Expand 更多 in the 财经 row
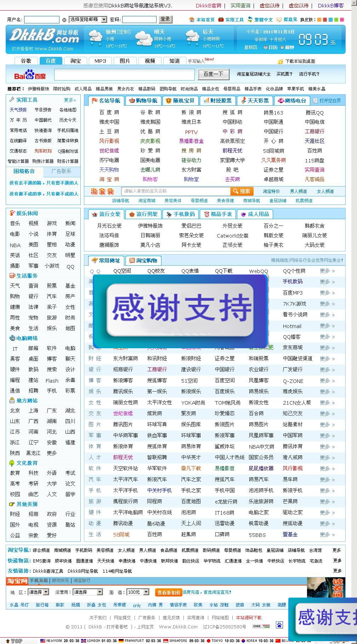 click(327, 359)
